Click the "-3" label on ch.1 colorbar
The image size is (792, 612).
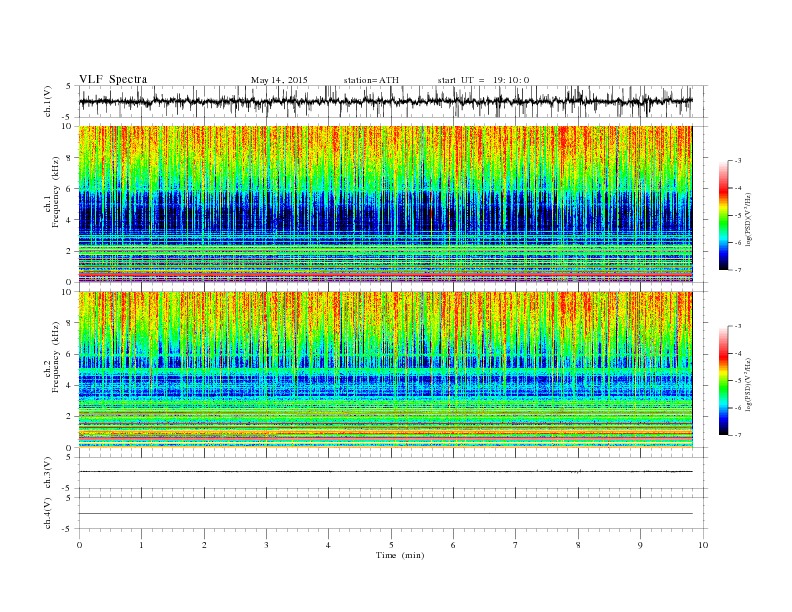(738, 161)
